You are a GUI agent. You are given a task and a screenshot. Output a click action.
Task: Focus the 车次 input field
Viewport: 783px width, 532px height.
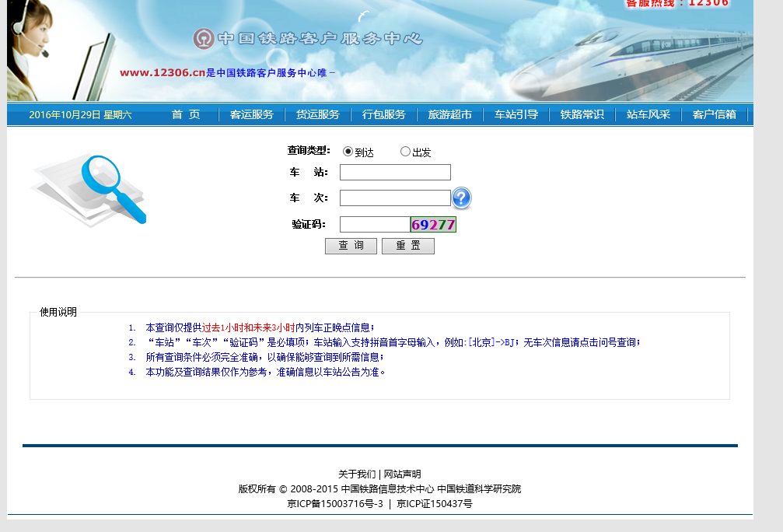[x=395, y=198]
